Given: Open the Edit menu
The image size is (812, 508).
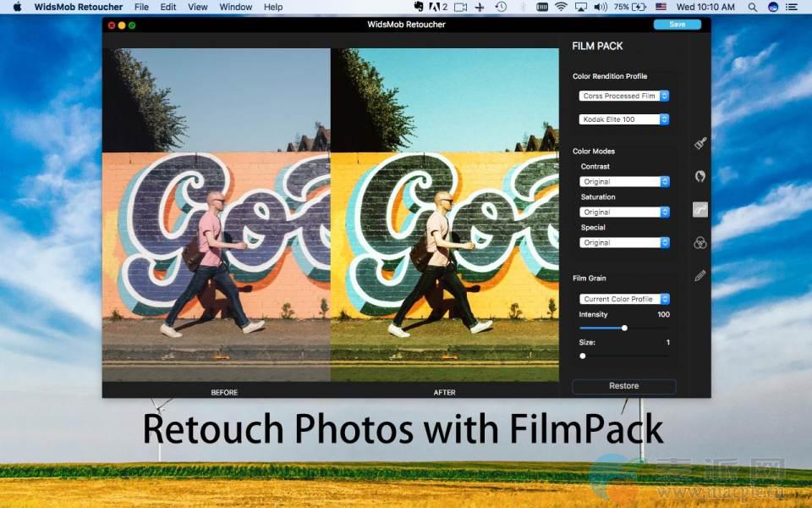Looking at the screenshot, I should pyautogui.click(x=168, y=7).
